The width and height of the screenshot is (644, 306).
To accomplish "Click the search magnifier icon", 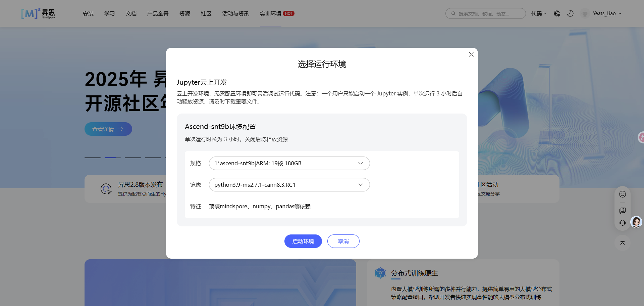I will (453, 13).
